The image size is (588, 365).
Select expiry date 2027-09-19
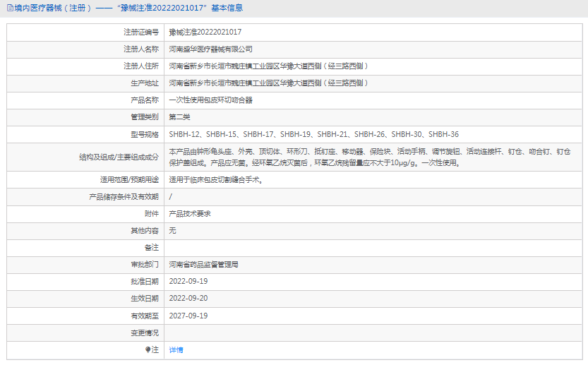[188, 316]
